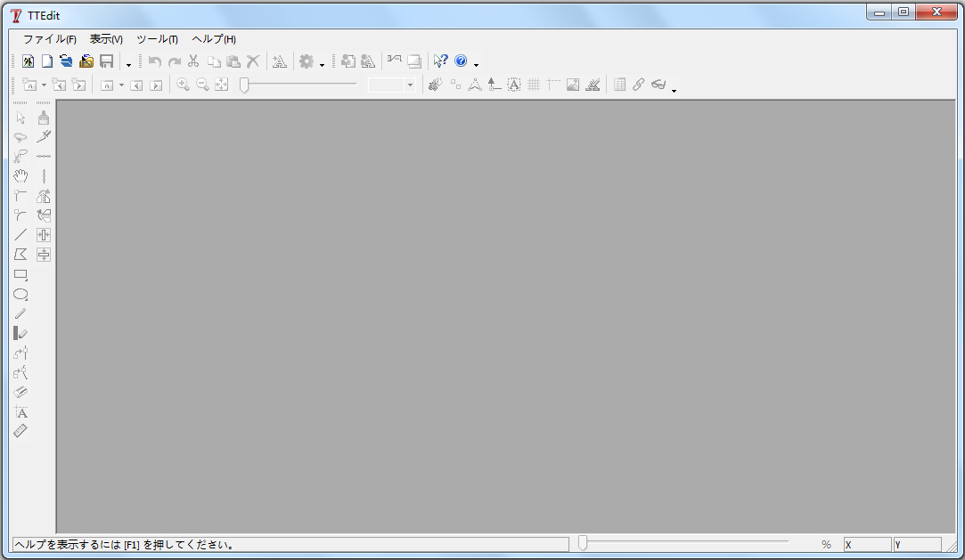Open the ファイル(F) menu
The image size is (965, 560).
tap(49, 39)
